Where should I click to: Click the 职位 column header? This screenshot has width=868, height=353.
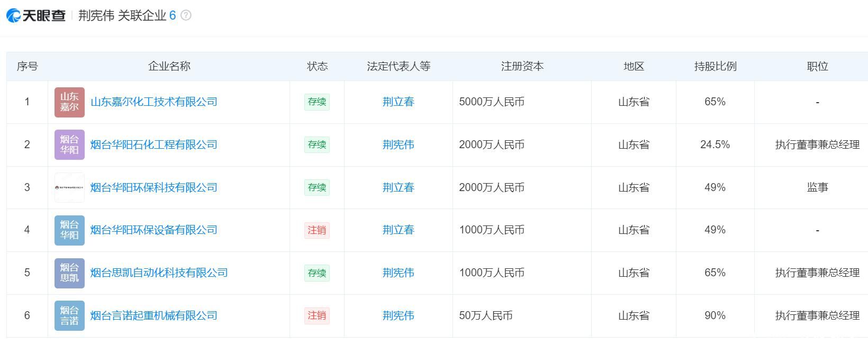(817, 66)
